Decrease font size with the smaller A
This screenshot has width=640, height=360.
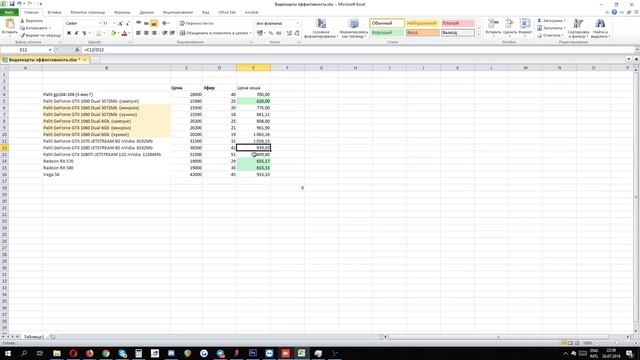click(x=127, y=24)
